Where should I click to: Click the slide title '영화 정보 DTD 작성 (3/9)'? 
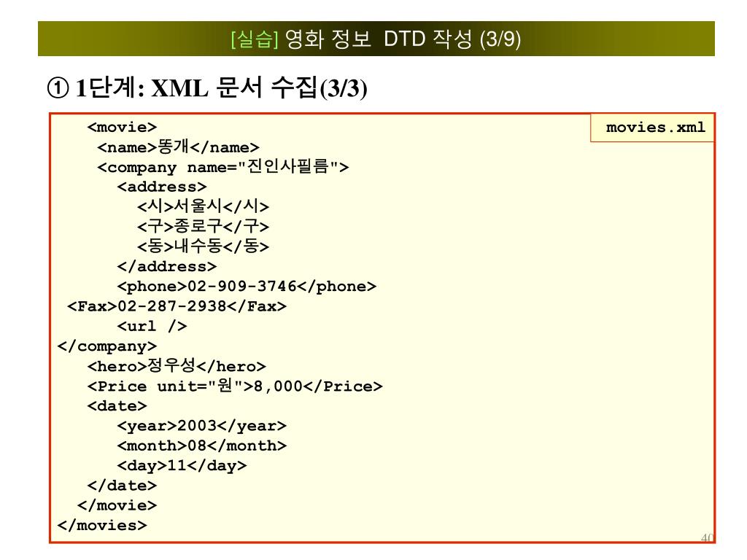tap(403, 39)
